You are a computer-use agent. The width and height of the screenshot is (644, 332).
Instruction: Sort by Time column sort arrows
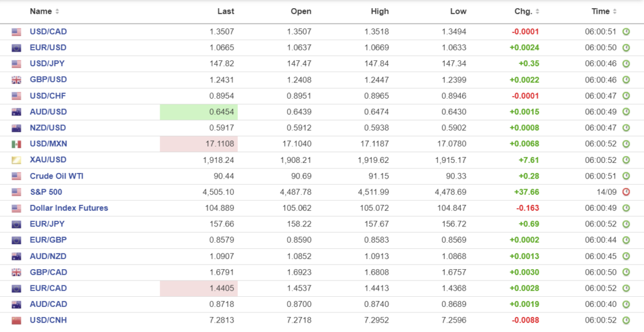tap(614, 11)
